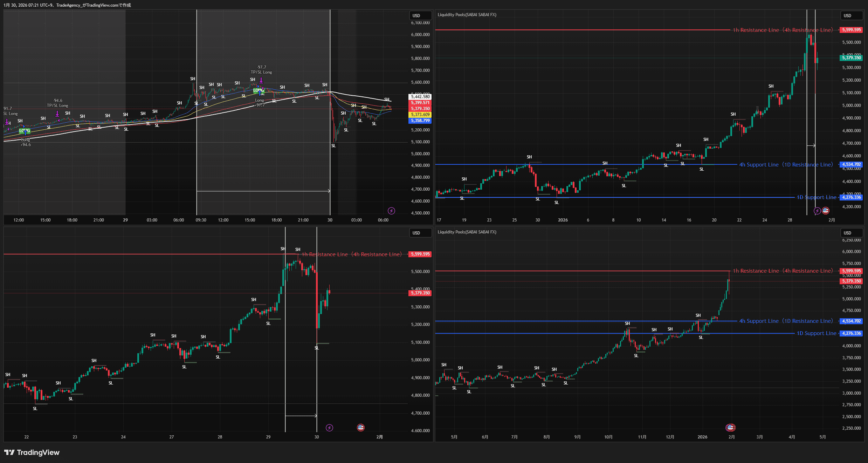Screen dimensions: 868x463
Task: Open the US flag event marker on the monthly chart
Action: tap(731, 428)
